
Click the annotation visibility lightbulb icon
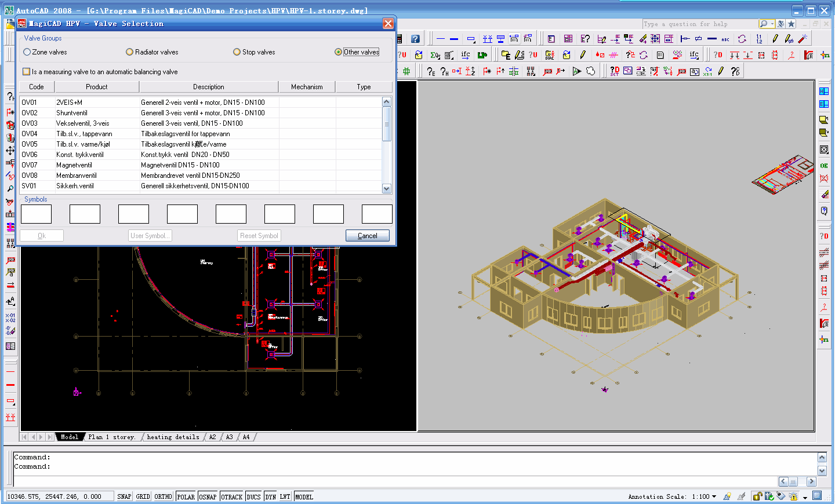tap(727, 496)
